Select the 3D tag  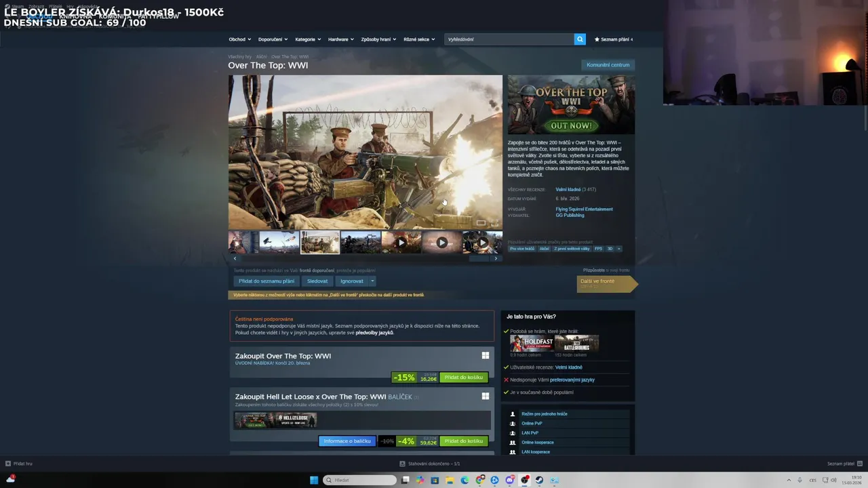(610, 249)
